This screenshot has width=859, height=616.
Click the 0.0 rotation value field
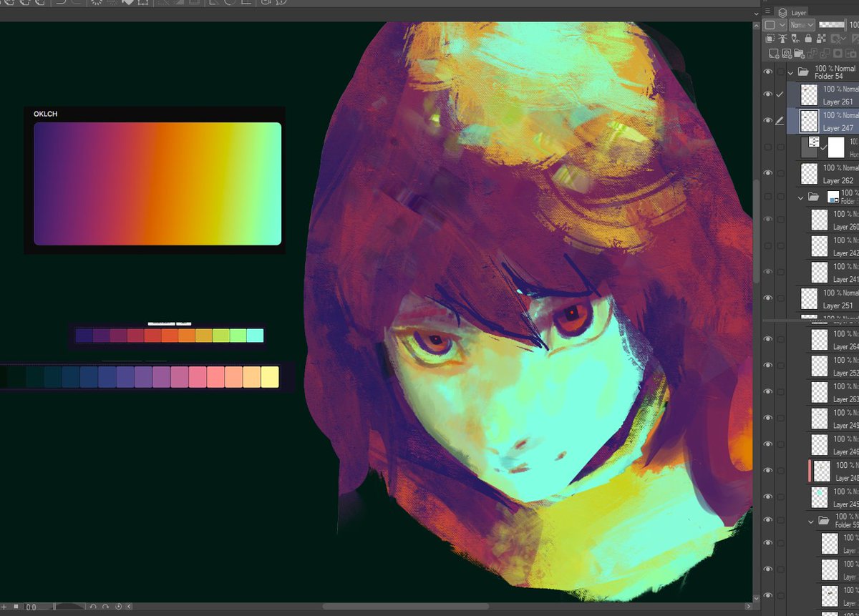[x=39, y=607]
